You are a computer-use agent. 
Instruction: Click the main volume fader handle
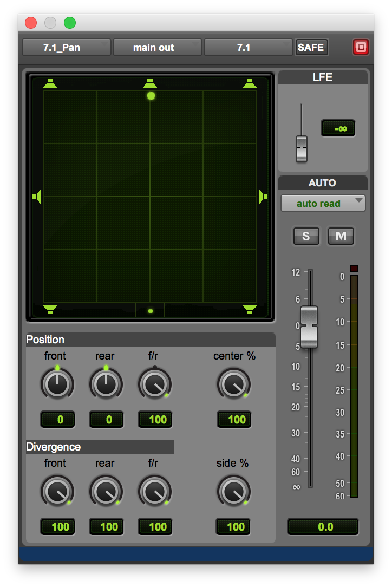click(x=309, y=327)
